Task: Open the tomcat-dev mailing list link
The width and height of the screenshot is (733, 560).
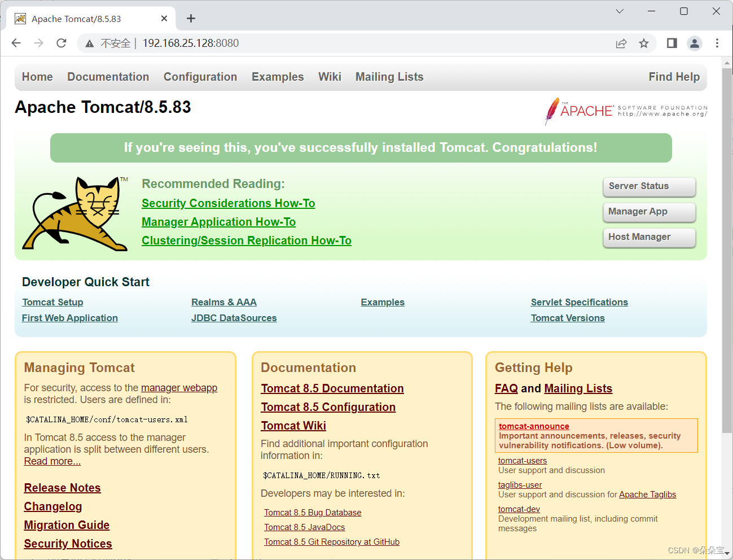Action: coord(519,509)
